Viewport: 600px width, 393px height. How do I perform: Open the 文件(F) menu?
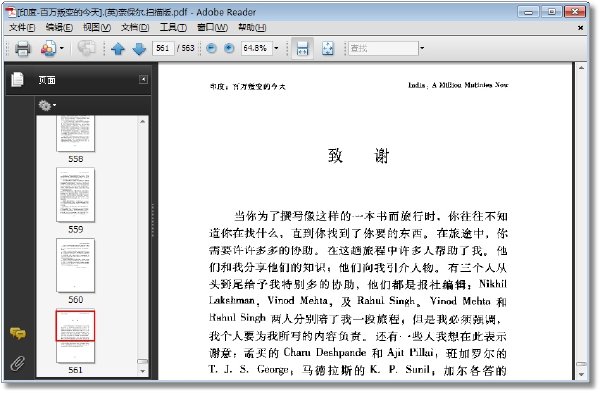pyautogui.click(x=22, y=28)
